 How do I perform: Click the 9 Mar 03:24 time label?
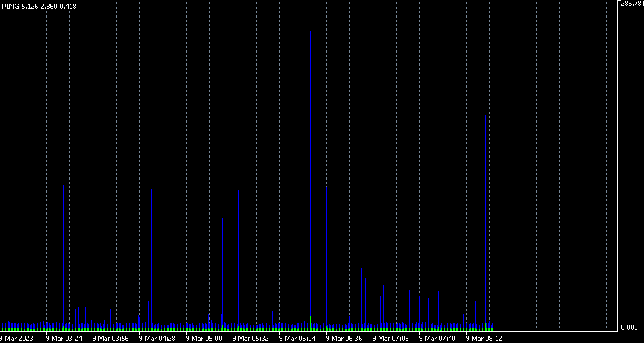[x=64, y=339]
